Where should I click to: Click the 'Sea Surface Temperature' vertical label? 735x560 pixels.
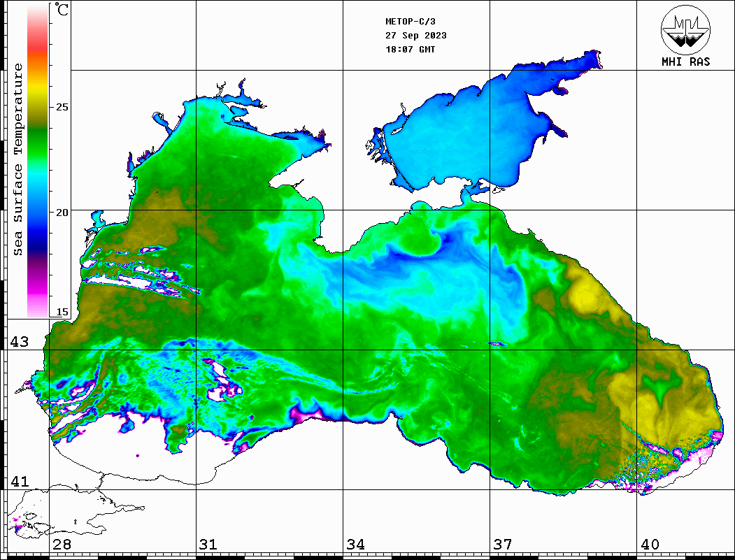coord(17,159)
